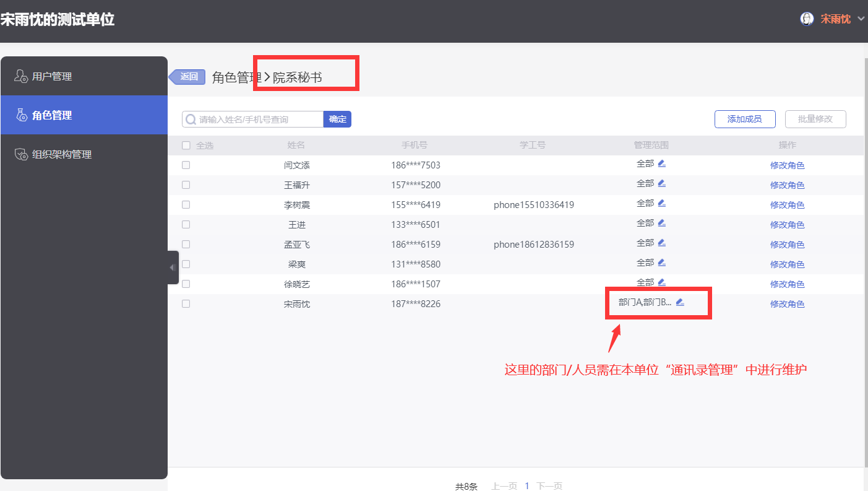Toggle the 全选 checkbox
Screen dimensions: 868x491
coord(186,146)
